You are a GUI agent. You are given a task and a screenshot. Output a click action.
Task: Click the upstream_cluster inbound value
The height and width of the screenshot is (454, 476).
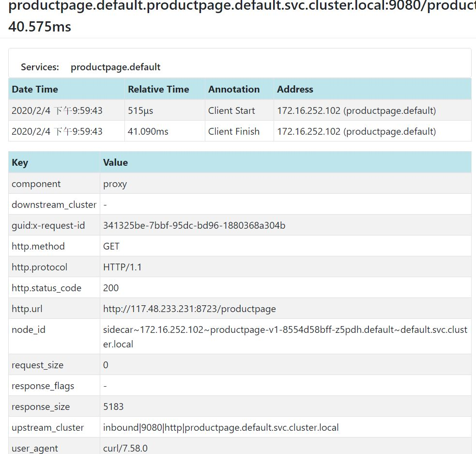pos(221,427)
